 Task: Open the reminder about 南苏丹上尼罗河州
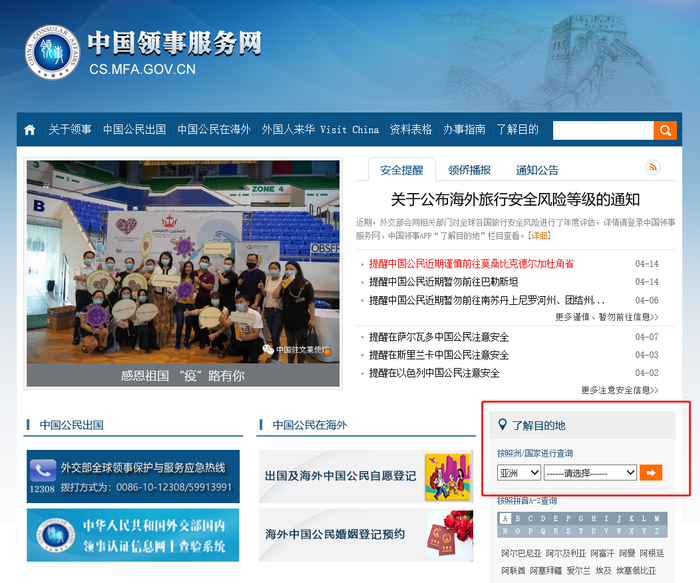pos(487,300)
